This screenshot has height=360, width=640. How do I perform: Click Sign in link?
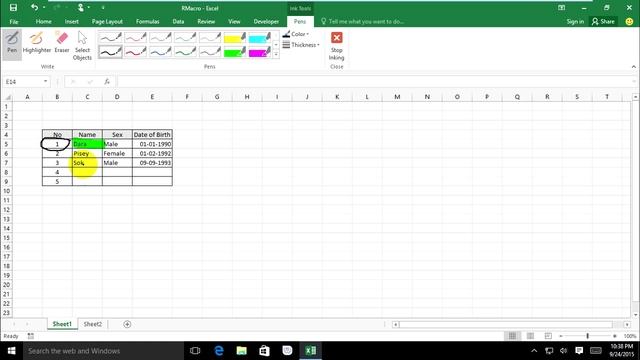pos(575,22)
